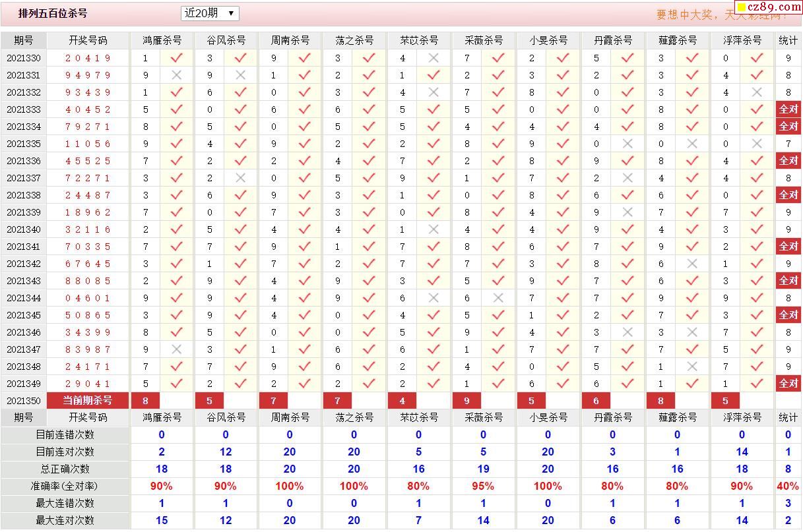Click the X mark for 丹霞杀号 in row 2021339
Screen dimensions: 803x532
coord(627,212)
